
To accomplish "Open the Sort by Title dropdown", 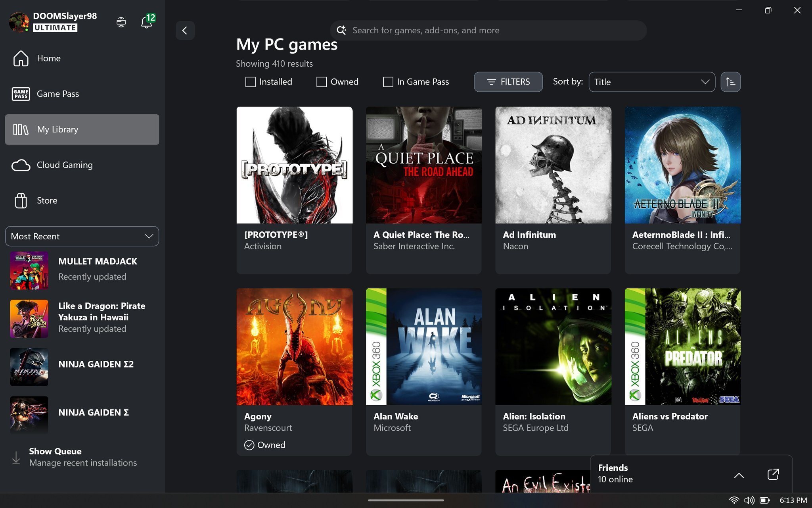I will pos(651,82).
